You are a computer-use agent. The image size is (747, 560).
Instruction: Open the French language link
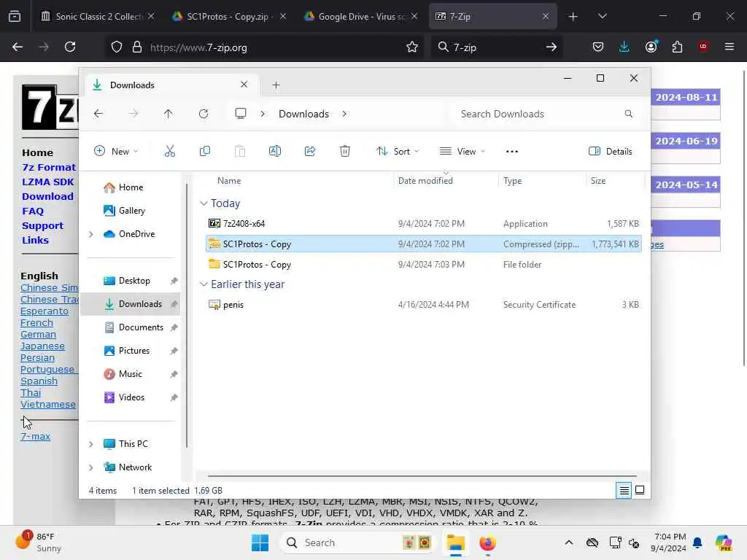tap(36, 323)
